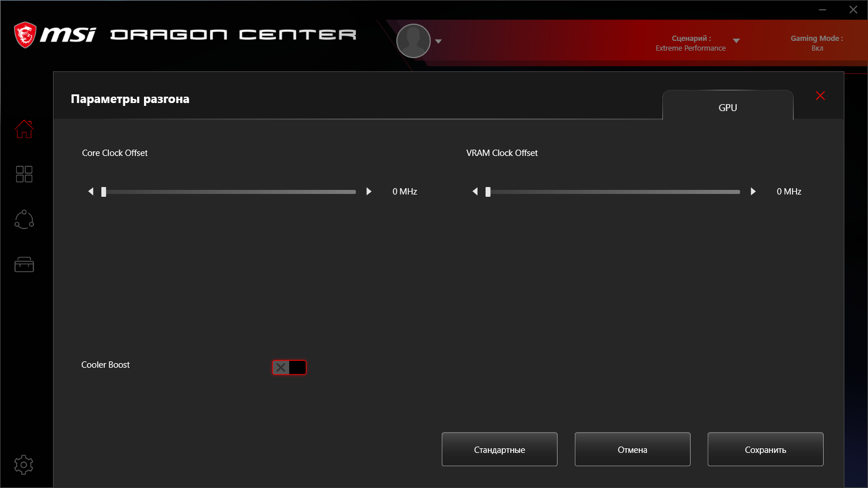Click the Отмена button
868x488 pixels.
(x=632, y=449)
